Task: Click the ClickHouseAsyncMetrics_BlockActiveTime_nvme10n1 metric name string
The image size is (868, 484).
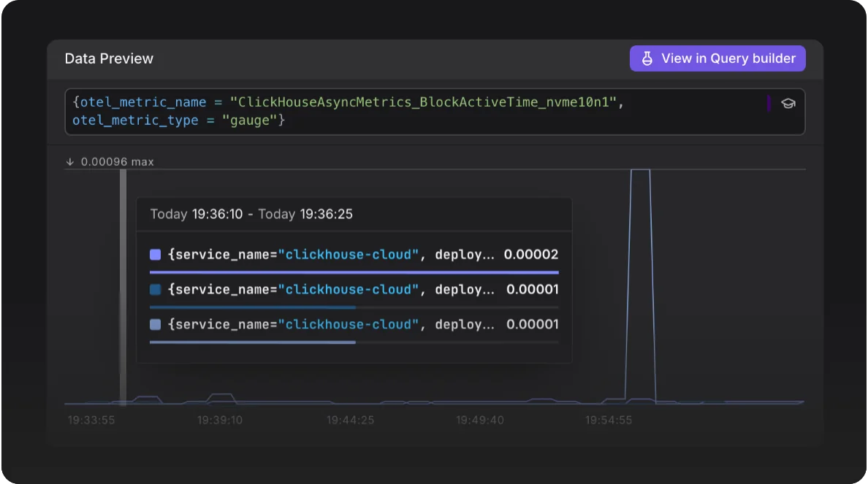Action: point(423,101)
